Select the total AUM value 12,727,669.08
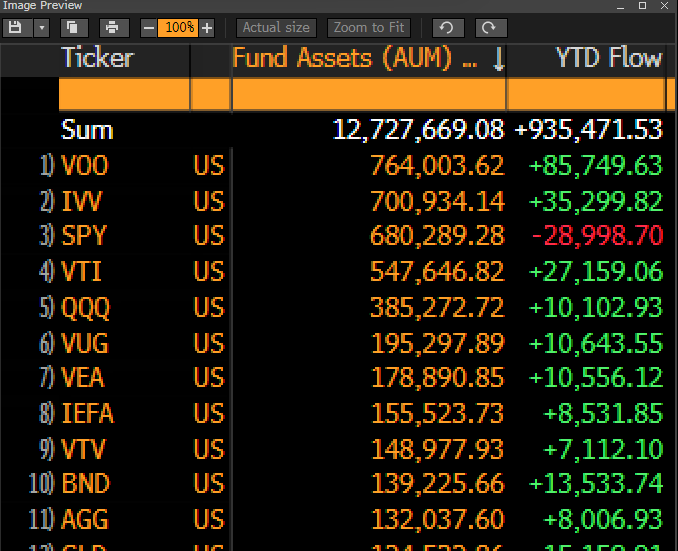678x551 pixels. coord(418,130)
